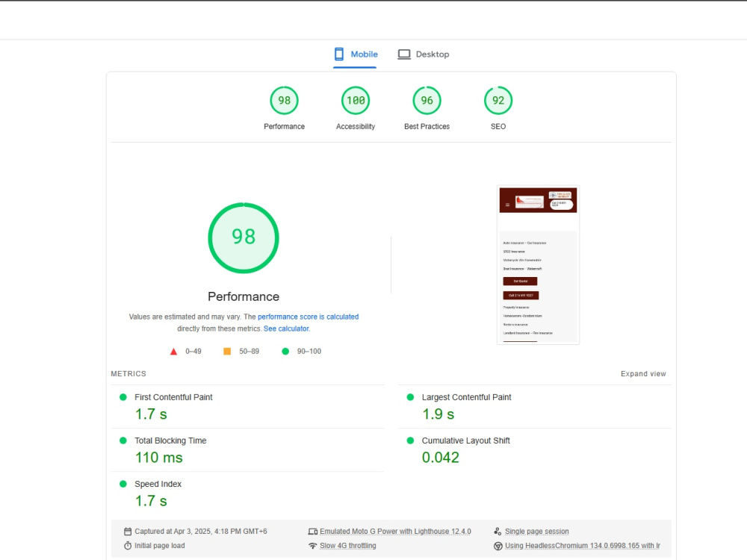Click the orange square 50–89 legend icon

(227, 352)
